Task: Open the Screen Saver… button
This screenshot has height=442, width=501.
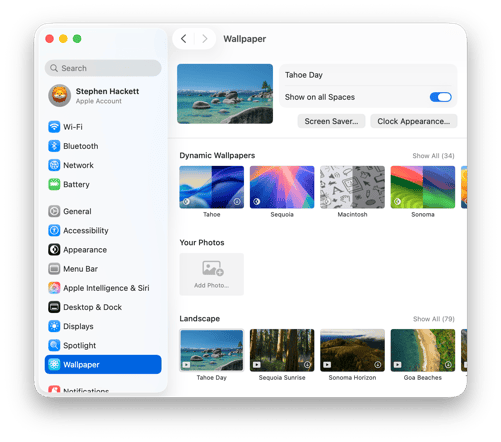Action: click(331, 121)
